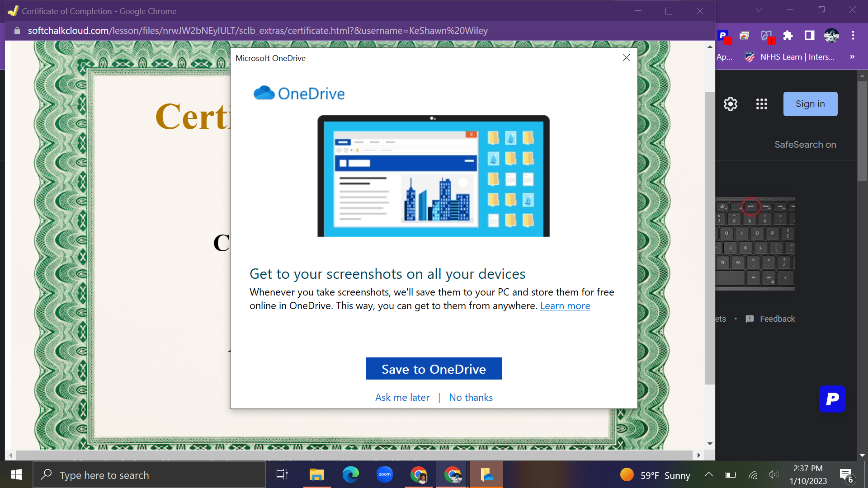Image resolution: width=868 pixels, height=488 pixels.
Task: Open the Chrome three-dot menu
Action: coord(853,36)
